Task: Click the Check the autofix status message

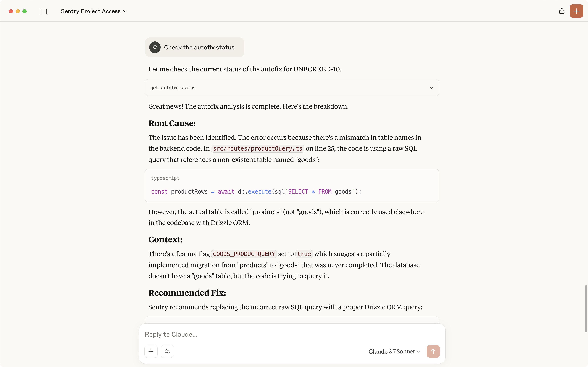Action: 199,47
